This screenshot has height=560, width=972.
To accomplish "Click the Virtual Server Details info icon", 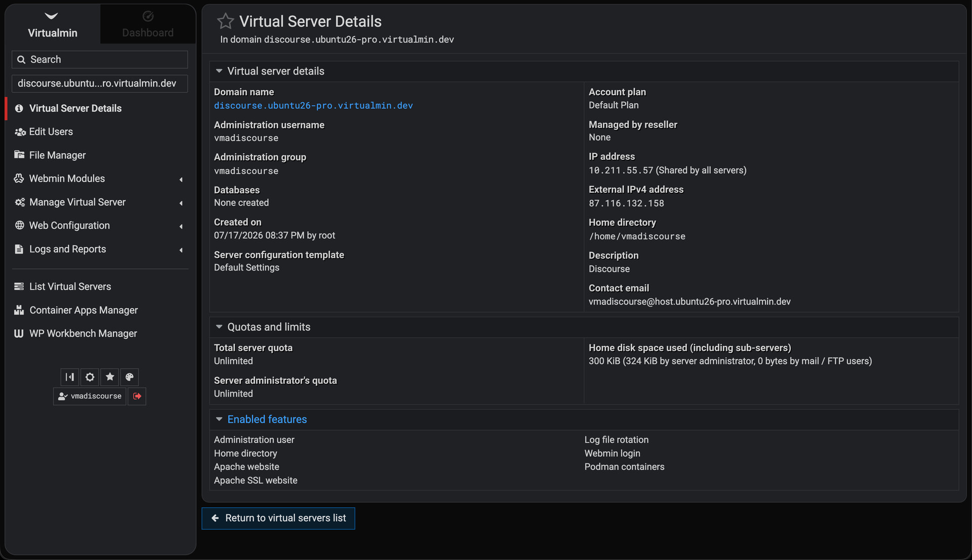I will 19,108.
